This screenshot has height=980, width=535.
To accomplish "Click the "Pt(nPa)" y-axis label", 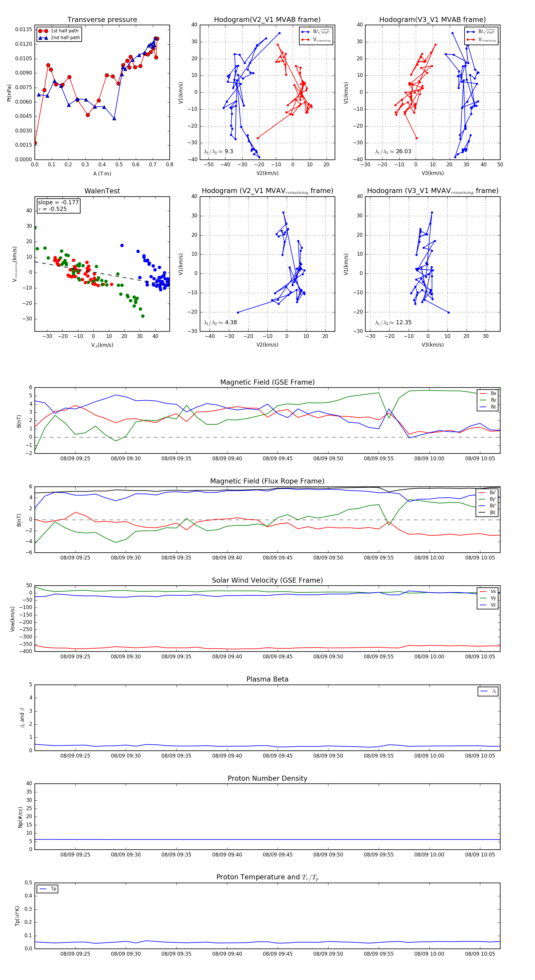I will (x=9, y=93).
